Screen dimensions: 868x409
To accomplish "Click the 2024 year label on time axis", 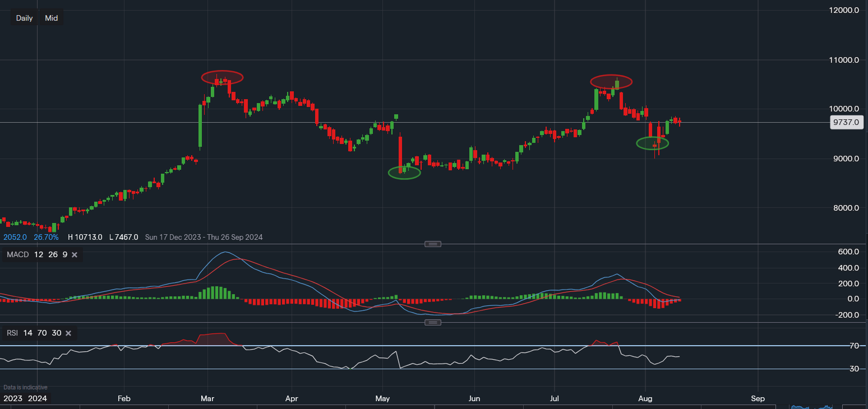I will (x=38, y=399).
